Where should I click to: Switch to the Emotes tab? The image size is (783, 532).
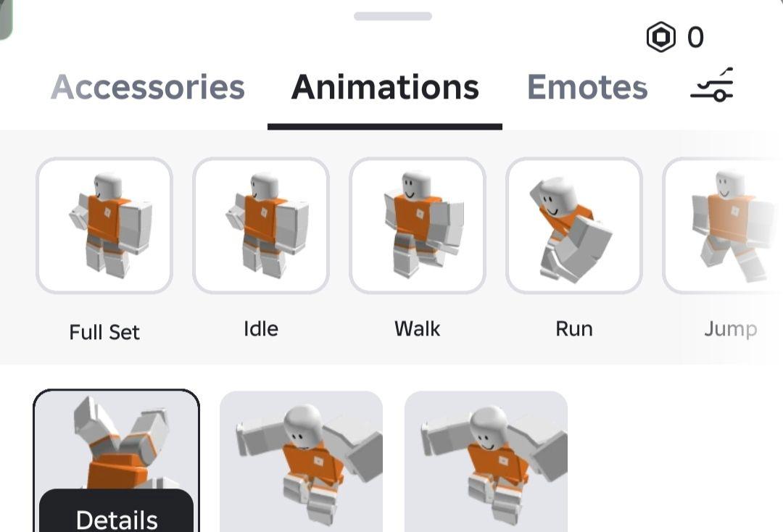[x=587, y=87]
